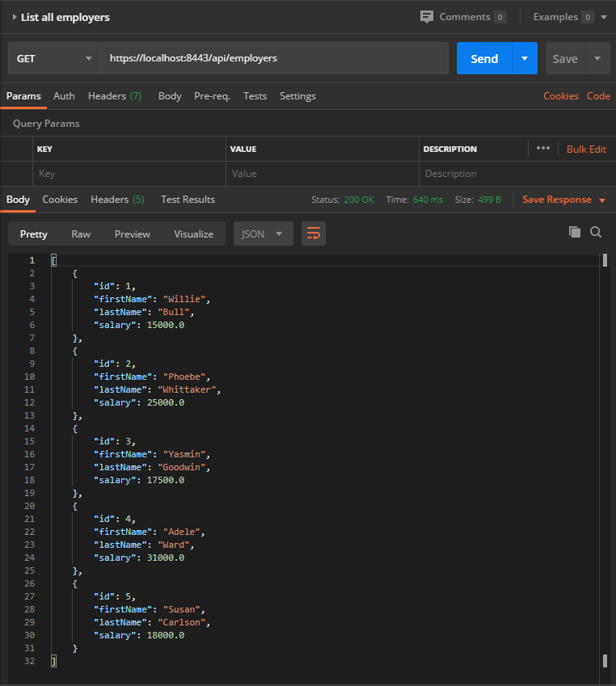
Task: Open the Save Response dropdown
Action: 564,200
